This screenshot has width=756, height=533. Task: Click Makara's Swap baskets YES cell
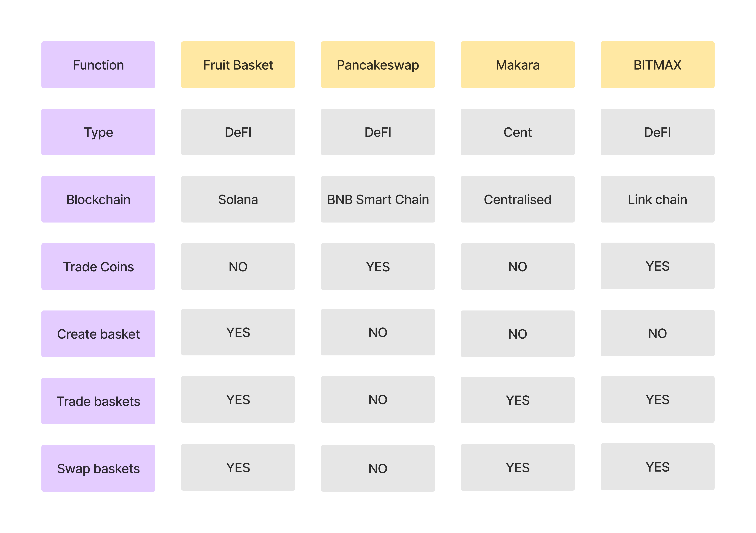(x=518, y=467)
